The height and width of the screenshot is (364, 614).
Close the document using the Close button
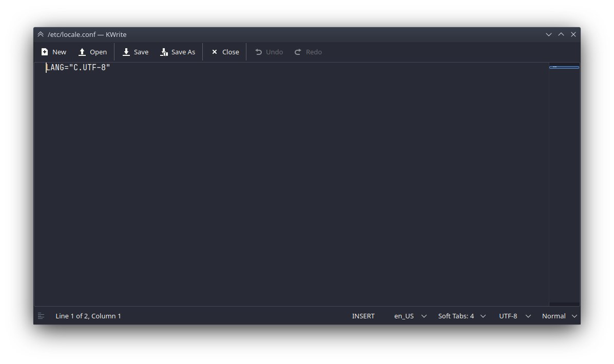(x=225, y=52)
